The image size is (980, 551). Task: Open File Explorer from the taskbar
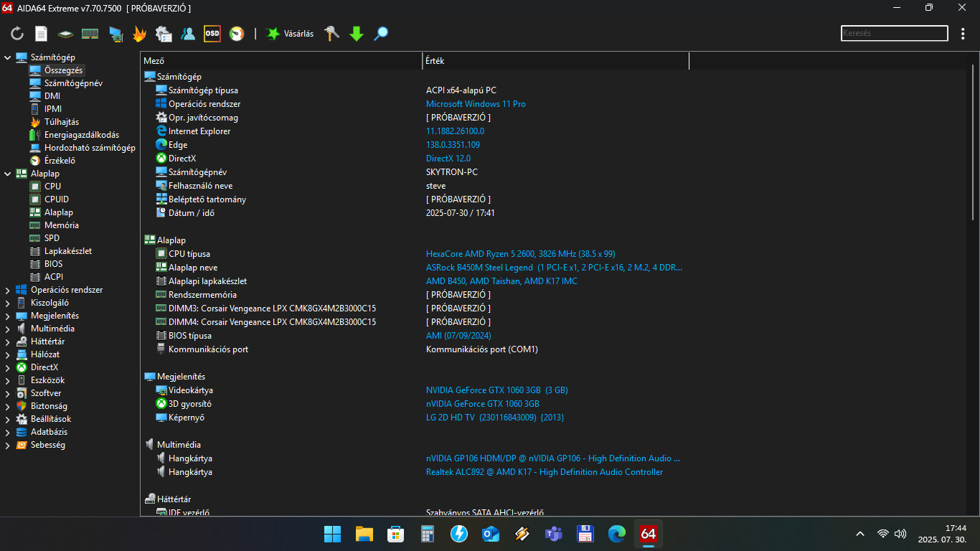coord(364,534)
